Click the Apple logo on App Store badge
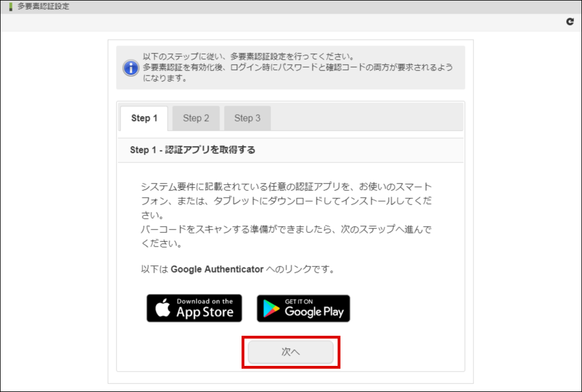This screenshot has width=582, height=392. (163, 307)
